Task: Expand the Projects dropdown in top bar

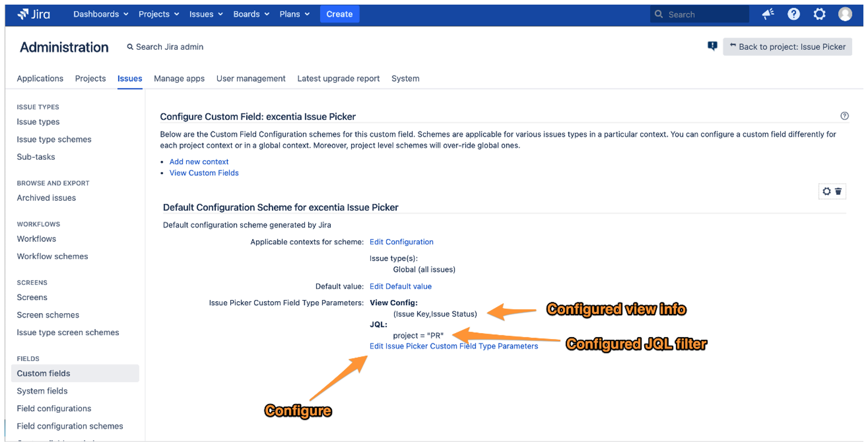Action: point(159,14)
